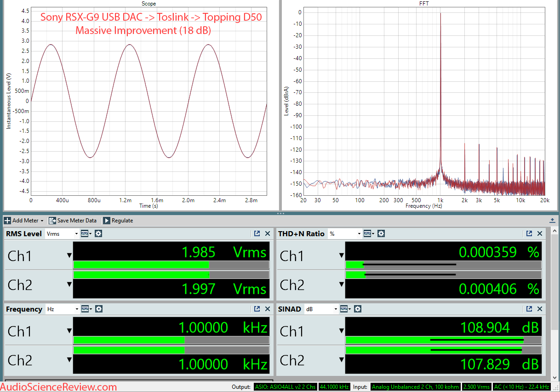The height and width of the screenshot is (392, 560).
Task: Open the SINAD unit dropdown (dB)
Action: pyautogui.click(x=320, y=309)
